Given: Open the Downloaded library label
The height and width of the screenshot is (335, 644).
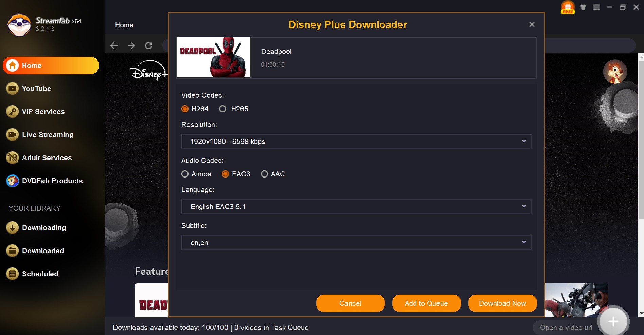Looking at the screenshot, I should 43,251.
